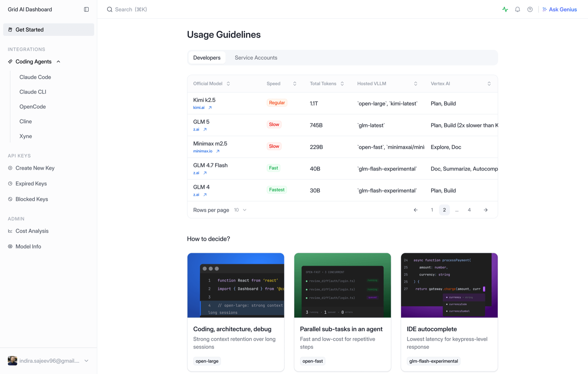Expand the user account menu chevron
The image size is (588, 374).
coord(86,361)
